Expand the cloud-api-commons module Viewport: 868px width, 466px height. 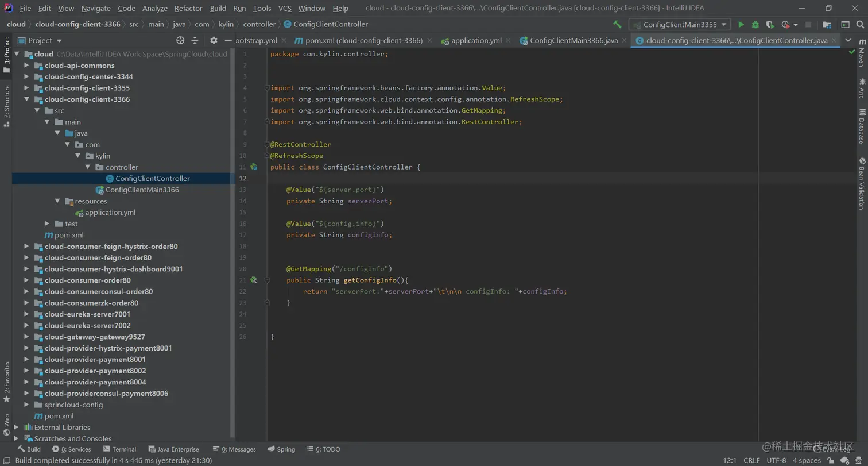(x=26, y=66)
